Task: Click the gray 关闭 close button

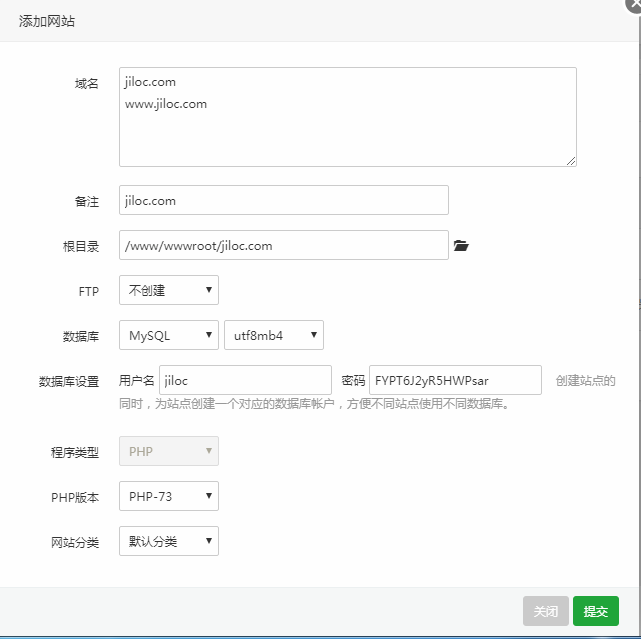Action: coord(546,611)
